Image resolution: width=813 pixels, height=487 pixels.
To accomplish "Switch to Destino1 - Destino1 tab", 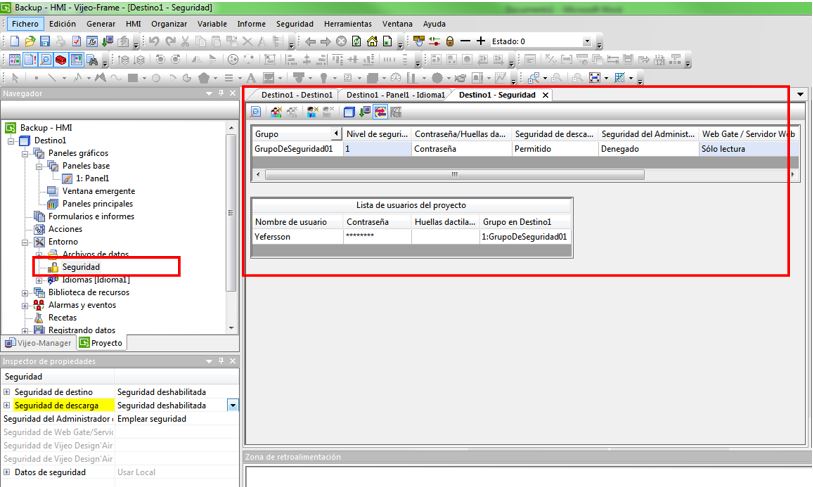I will point(297,95).
